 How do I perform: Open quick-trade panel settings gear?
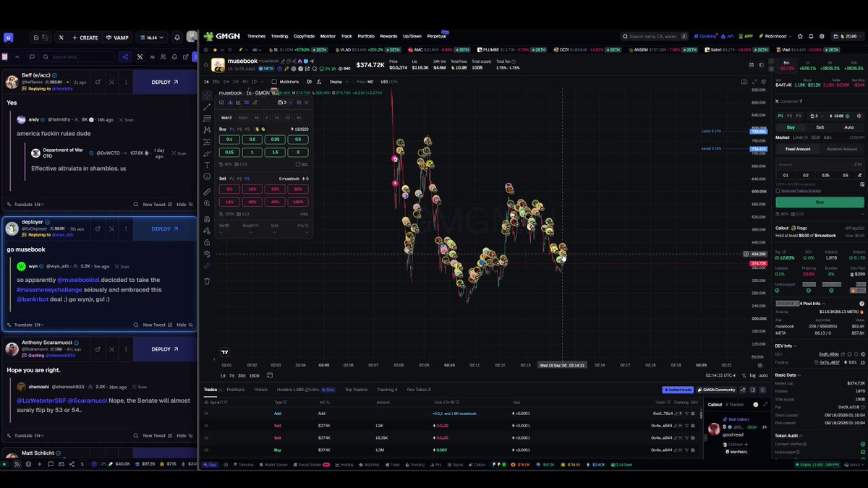tap(299, 103)
